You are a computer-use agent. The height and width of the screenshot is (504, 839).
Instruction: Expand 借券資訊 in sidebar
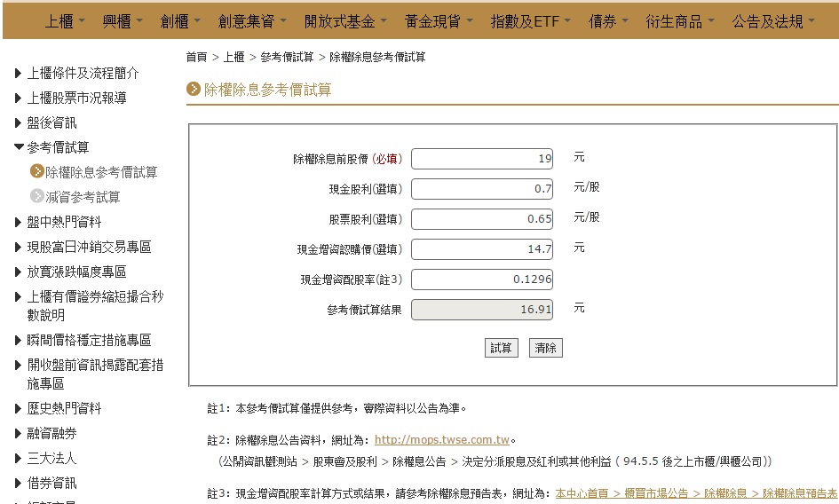point(45,483)
